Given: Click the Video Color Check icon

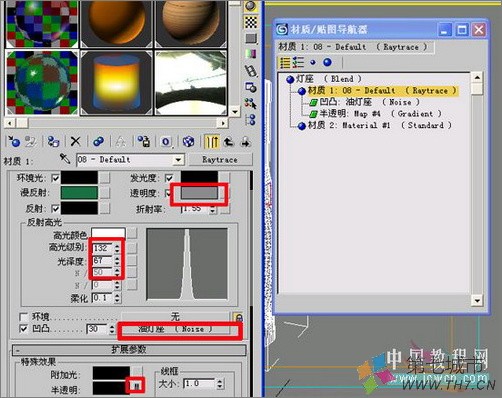Looking at the screenshot, I should pyautogui.click(x=251, y=54).
